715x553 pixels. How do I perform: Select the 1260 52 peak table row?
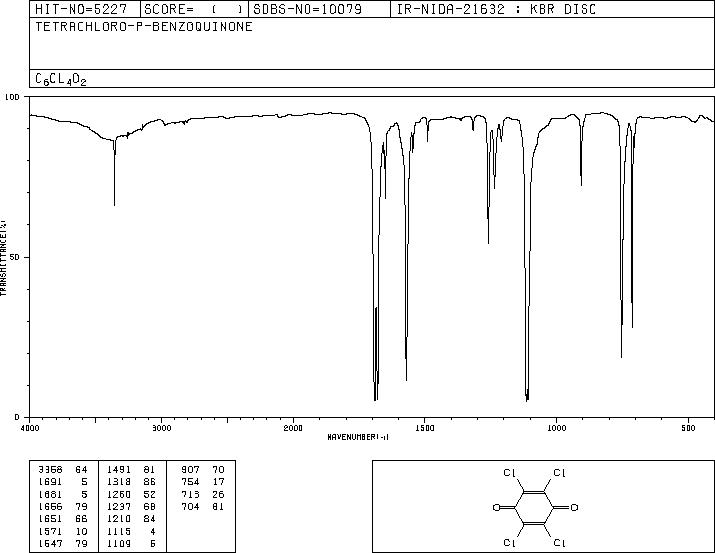coord(131,494)
